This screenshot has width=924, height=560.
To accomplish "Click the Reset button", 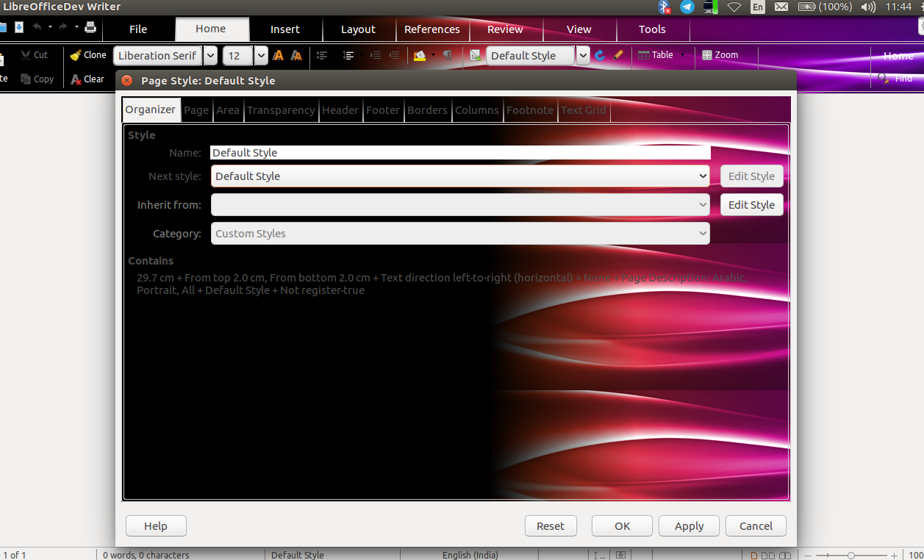I will [x=551, y=526].
